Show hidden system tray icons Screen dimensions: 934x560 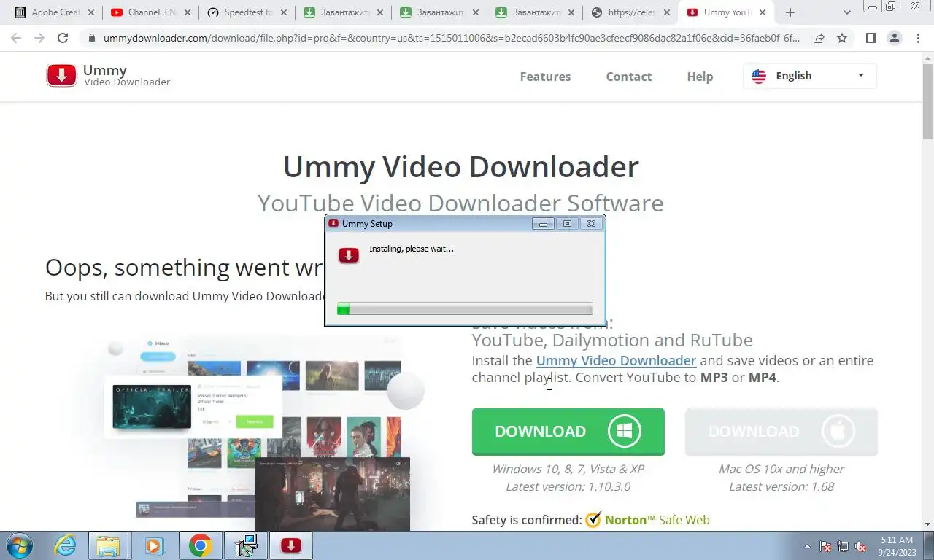(x=807, y=545)
